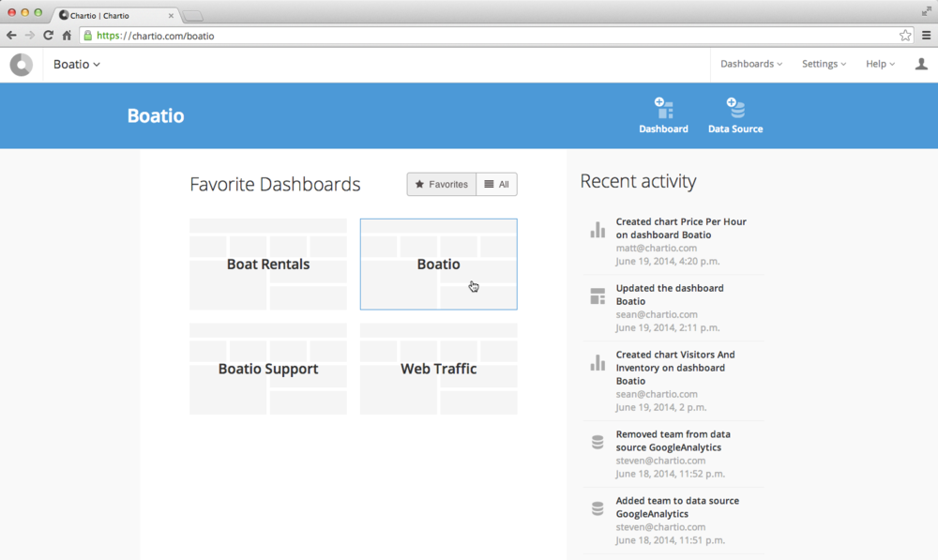Click bar chart icon beside Price Per Hour

pyautogui.click(x=598, y=230)
